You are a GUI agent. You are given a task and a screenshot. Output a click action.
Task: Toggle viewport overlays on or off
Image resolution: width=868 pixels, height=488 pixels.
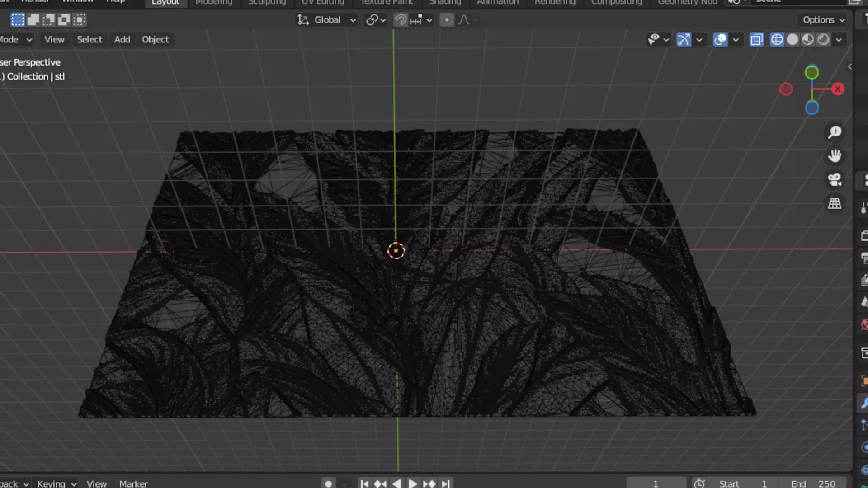(720, 40)
